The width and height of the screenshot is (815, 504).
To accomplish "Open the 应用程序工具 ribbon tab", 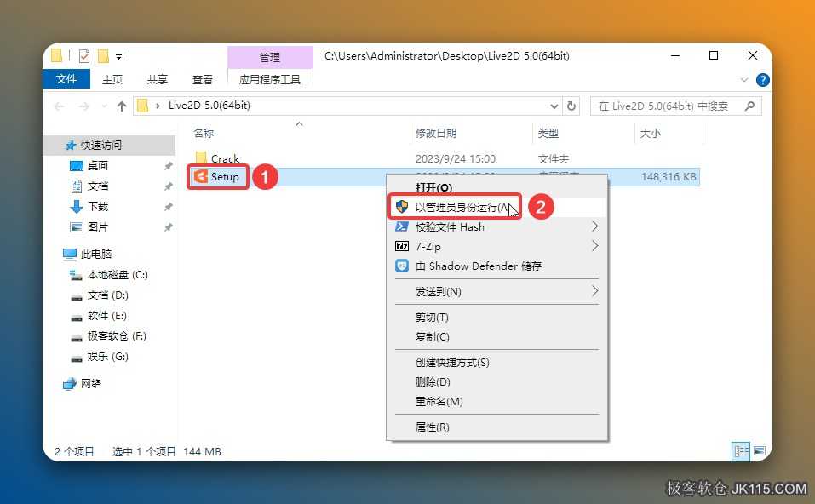I will click(270, 79).
